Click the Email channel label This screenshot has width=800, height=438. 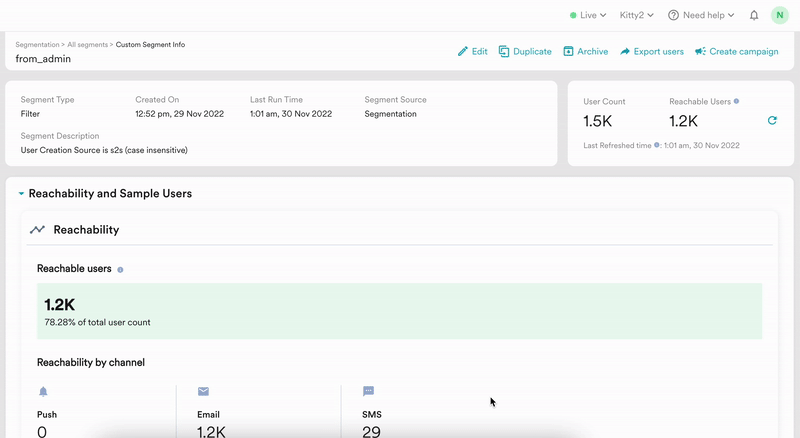[x=209, y=415]
